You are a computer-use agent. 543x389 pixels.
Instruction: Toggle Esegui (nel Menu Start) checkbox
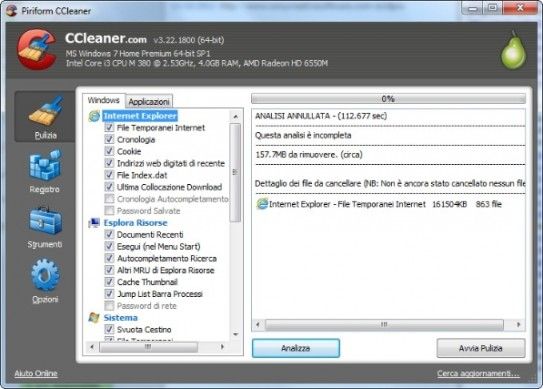coord(109,246)
